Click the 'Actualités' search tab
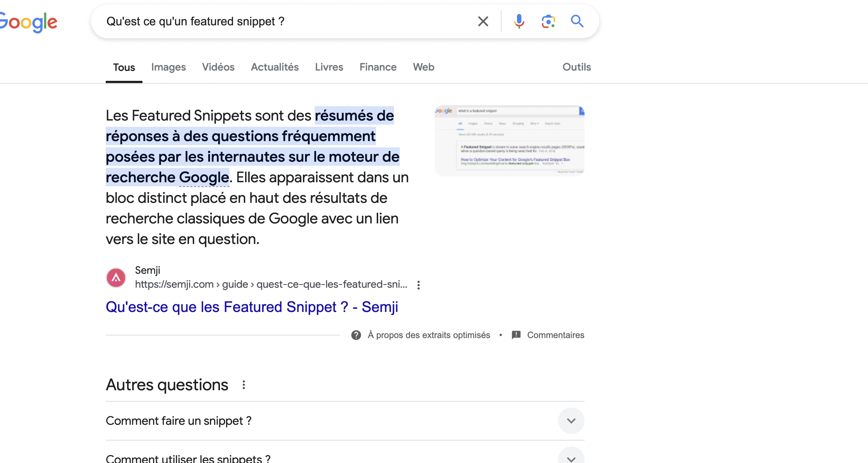The image size is (868, 463). click(x=275, y=67)
